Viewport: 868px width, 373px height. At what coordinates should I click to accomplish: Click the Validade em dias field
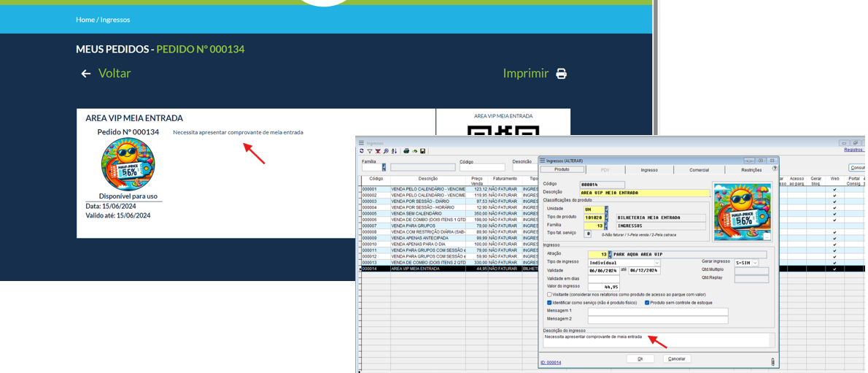(602, 279)
